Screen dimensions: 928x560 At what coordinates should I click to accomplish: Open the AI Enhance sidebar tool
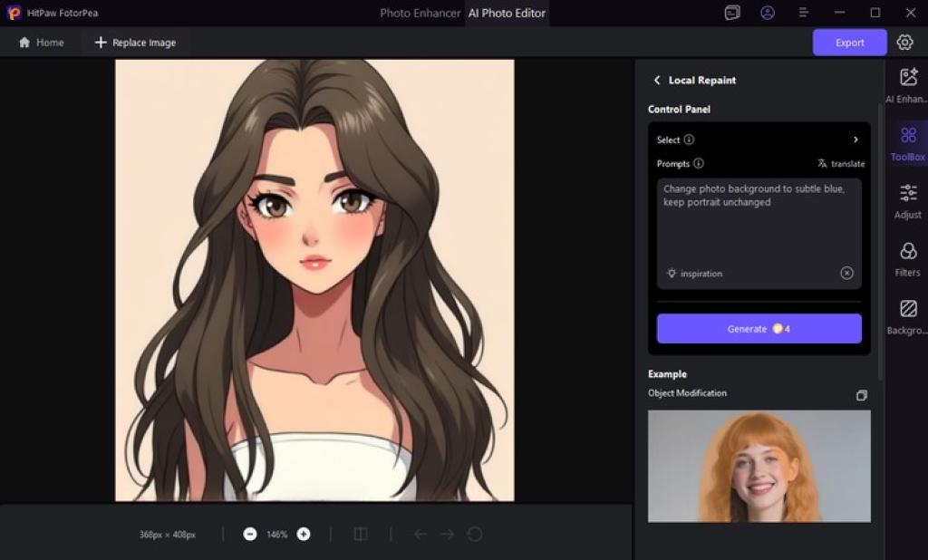click(907, 85)
